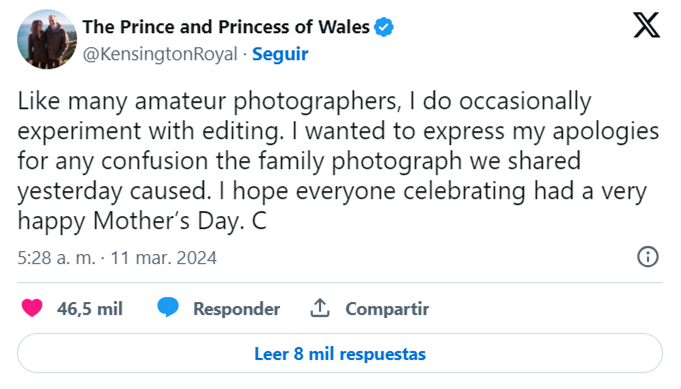Click the blue verified badge
The image size is (681, 389).
point(384,27)
